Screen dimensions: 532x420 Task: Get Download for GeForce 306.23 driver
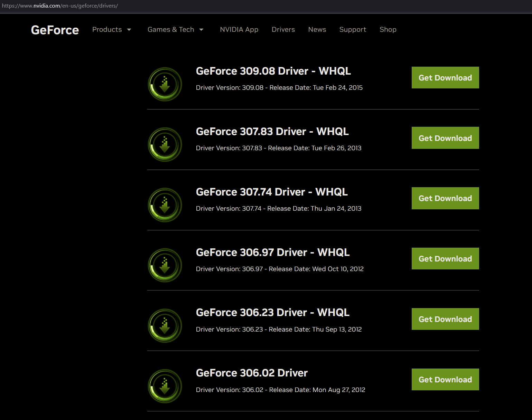[445, 319]
